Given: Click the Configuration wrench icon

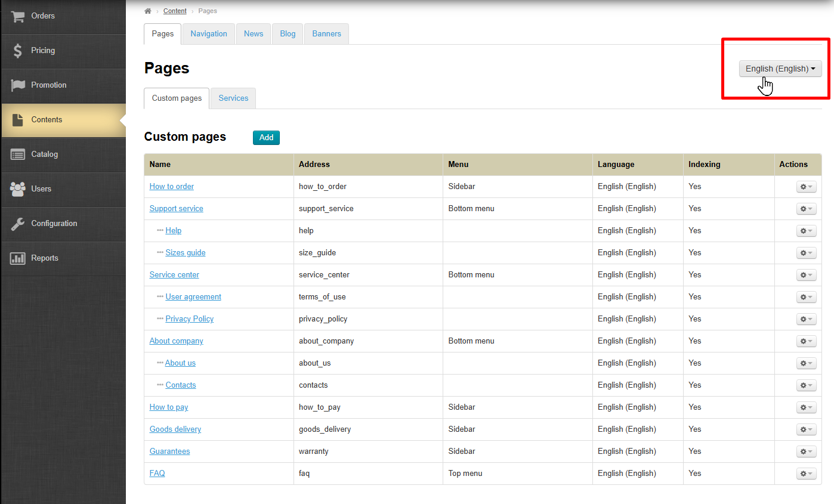Looking at the screenshot, I should pyautogui.click(x=18, y=224).
